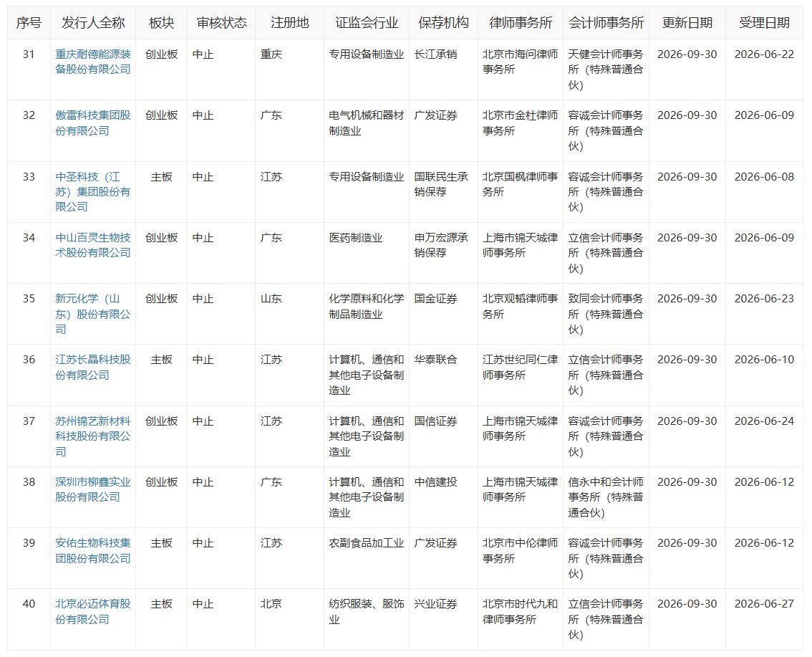This screenshot has height=657, width=812.
Task: Click the 会计师事务所 column header
Action: click(x=606, y=23)
